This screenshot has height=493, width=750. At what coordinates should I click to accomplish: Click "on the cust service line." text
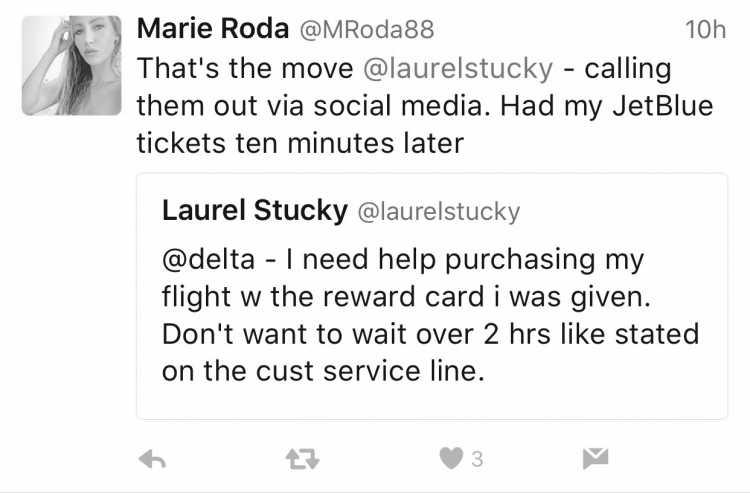[x=323, y=371]
